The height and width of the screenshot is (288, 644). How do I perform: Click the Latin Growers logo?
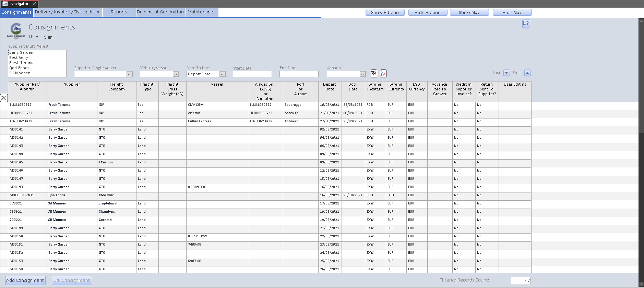pos(16,31)
